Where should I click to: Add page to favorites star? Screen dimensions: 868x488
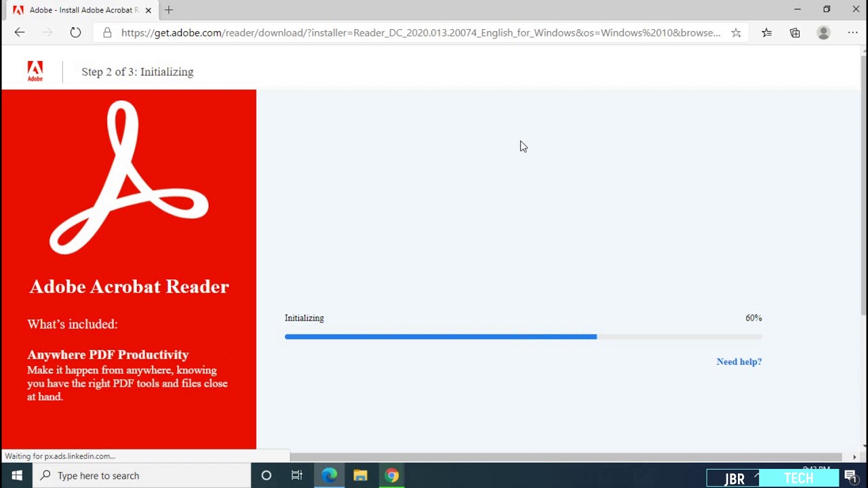pos(736,33)
